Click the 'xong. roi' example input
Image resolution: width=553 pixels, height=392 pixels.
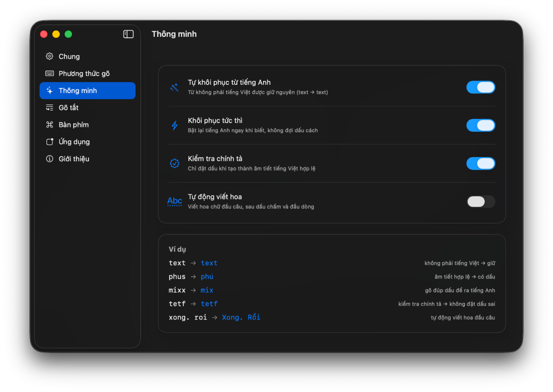coord(188,317)
